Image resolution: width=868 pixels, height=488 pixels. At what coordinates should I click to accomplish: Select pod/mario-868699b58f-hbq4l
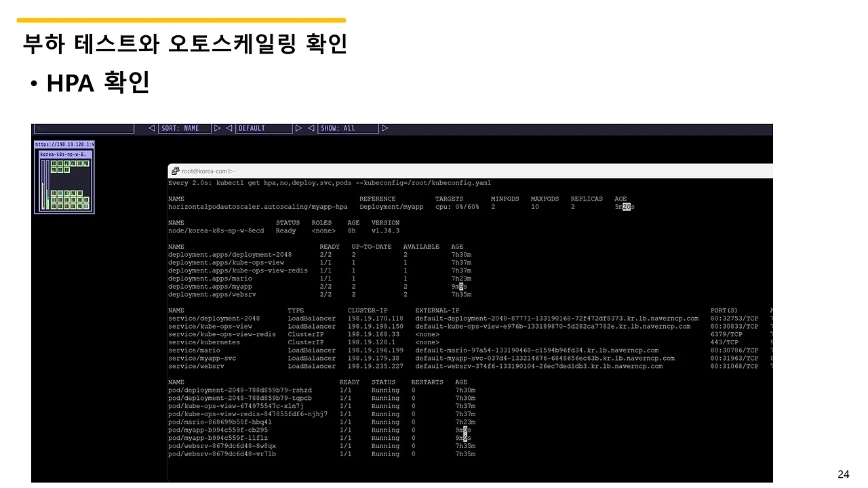pos(220,422)
